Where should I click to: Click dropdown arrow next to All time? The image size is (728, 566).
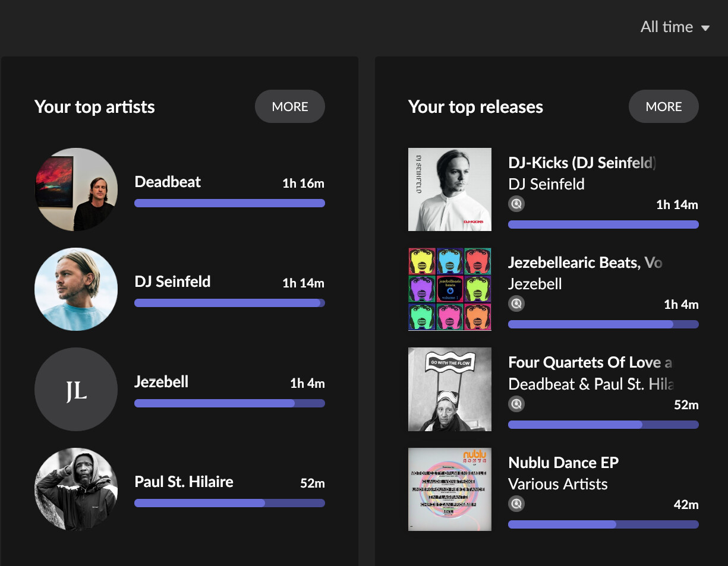pos(705,28)
